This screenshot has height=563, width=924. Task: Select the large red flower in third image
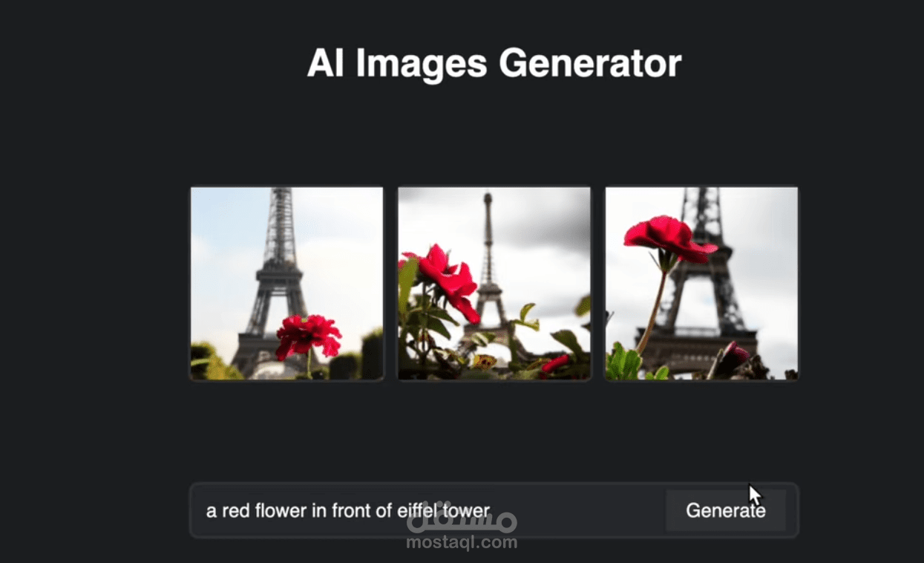tap(669, 238)
